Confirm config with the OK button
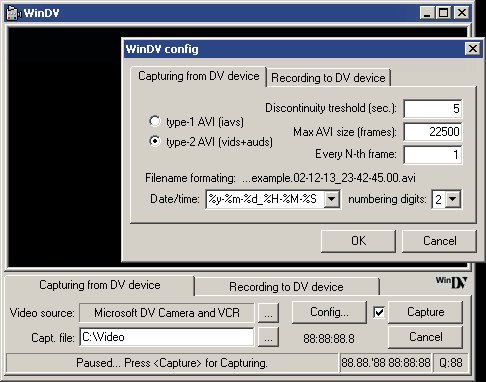 click(x=358, y=241)
